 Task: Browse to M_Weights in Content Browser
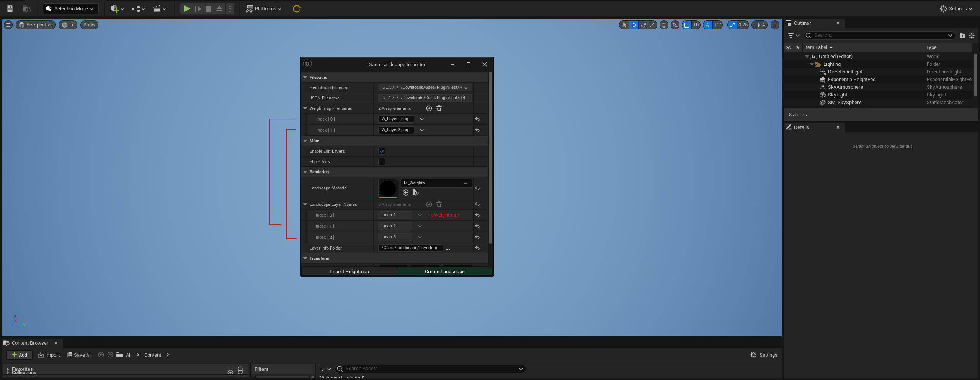point(415,192)
